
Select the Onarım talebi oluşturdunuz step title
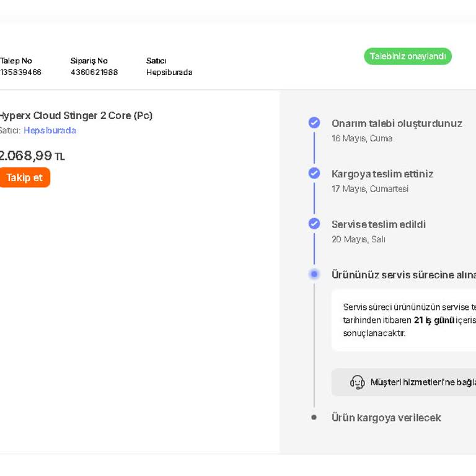tap(397, 123)
